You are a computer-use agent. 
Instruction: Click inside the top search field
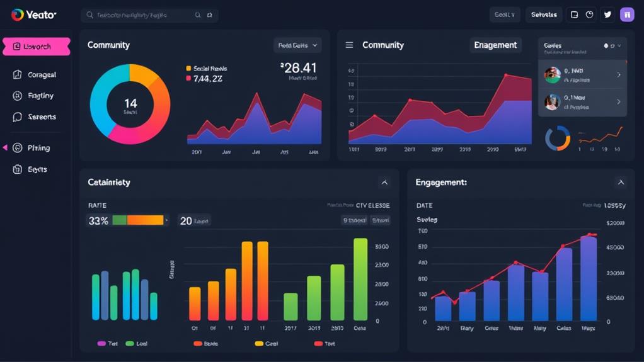tap(149, 15)
